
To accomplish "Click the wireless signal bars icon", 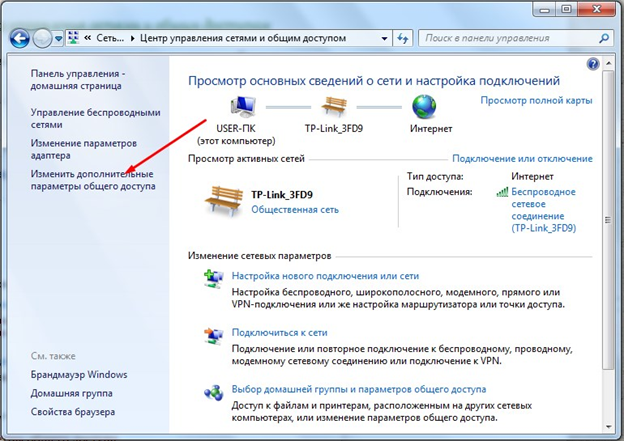I will pos(502,192).
